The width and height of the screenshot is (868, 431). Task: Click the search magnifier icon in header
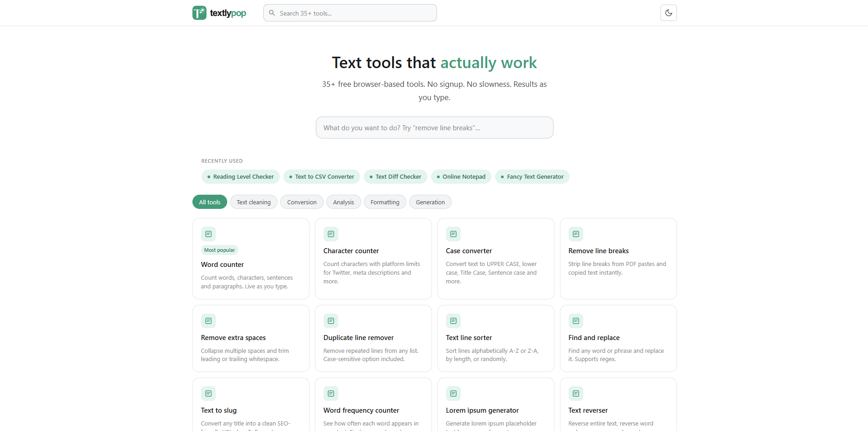point(272,13)
